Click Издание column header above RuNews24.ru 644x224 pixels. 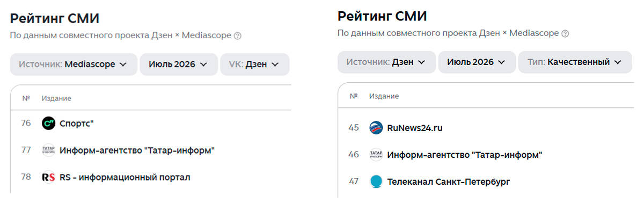(384, 96)
